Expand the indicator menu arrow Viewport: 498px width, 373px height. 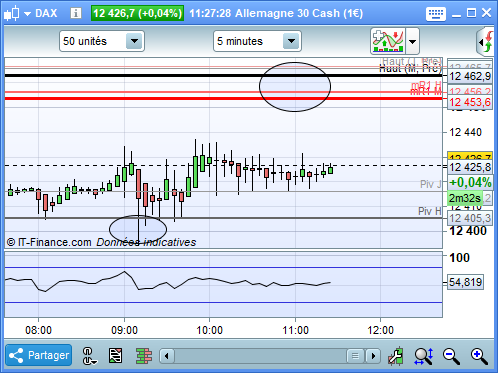(412, 41)
